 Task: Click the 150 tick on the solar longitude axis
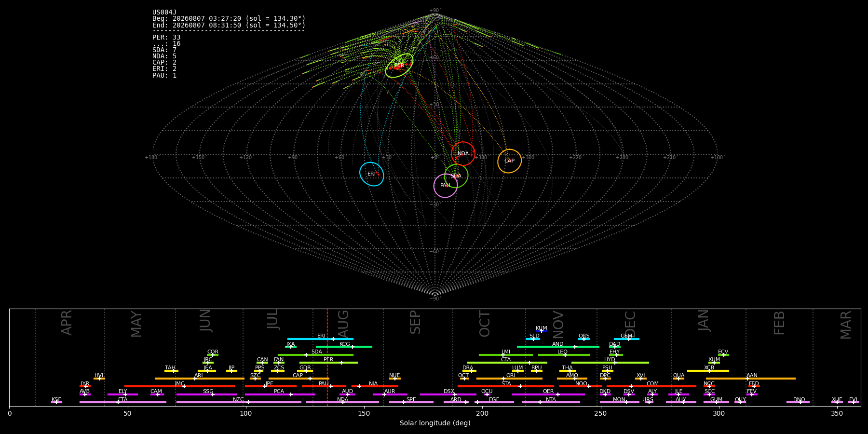364,413
